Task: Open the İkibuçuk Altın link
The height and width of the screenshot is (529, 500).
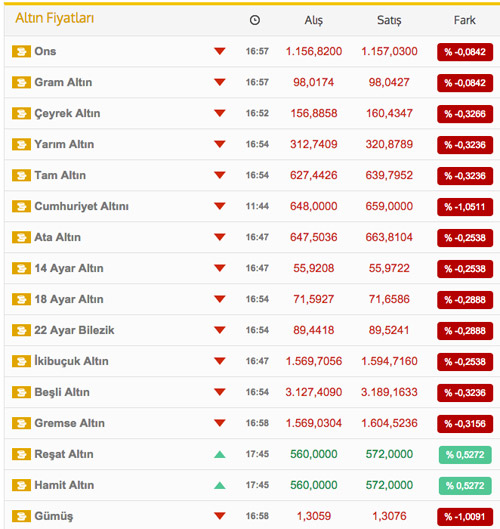Action: [x=72, y=361]
